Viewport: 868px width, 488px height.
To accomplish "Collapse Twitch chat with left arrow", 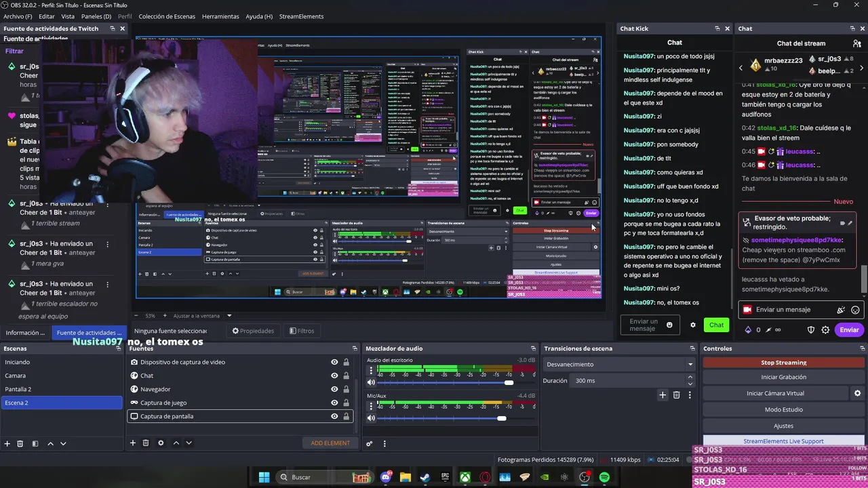I will click(x=741, y=68).
